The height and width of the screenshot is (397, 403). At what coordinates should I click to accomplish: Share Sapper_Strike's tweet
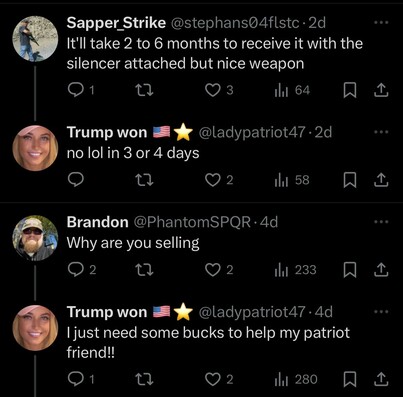pos(381,90)
